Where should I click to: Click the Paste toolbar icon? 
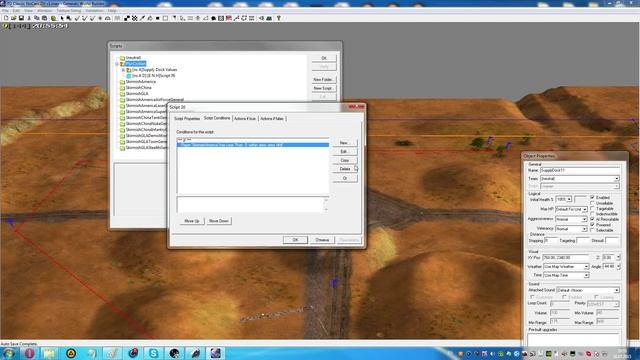point(44,18)
